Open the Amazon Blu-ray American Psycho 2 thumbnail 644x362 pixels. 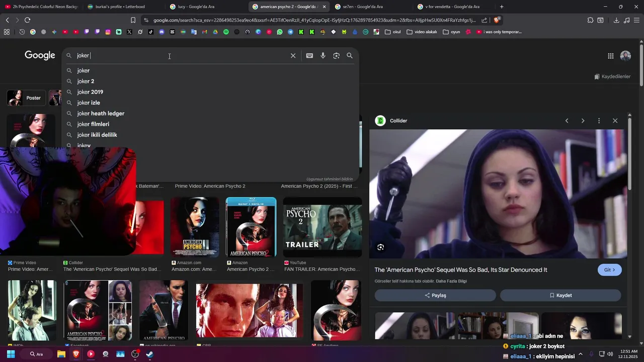251,227
